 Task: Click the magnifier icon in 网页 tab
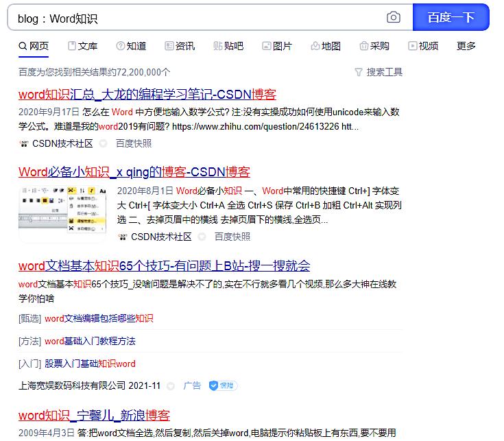point(23,46)
